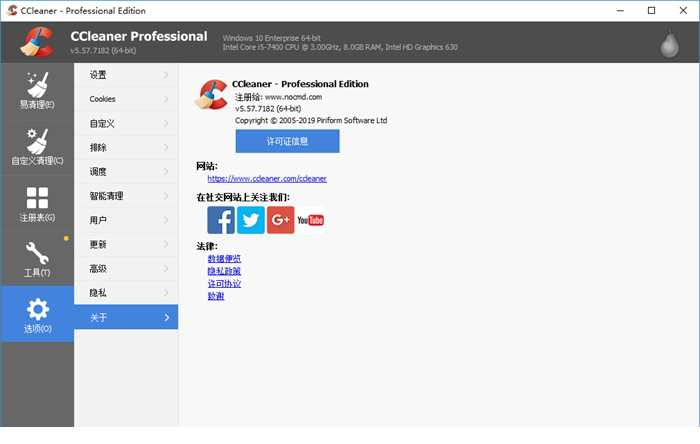Close the CCleaner window
The width and height of the screenshot is (700, 444).
click(x=683, y=10)
